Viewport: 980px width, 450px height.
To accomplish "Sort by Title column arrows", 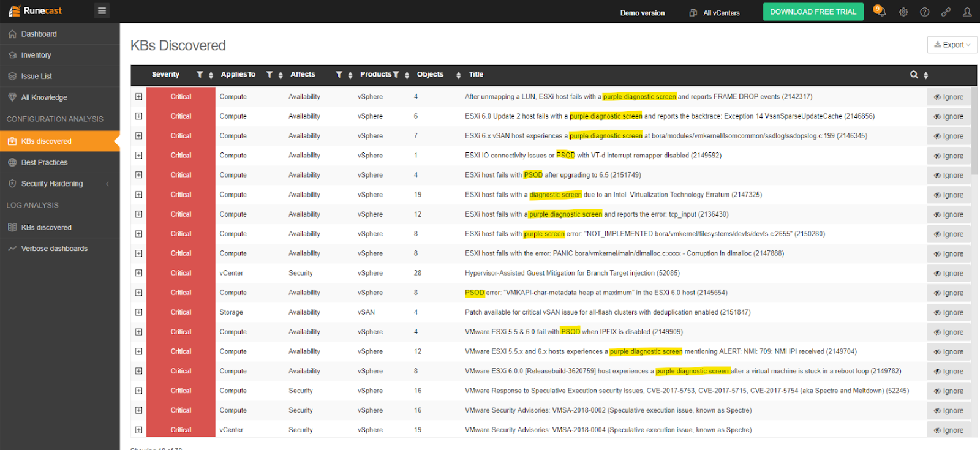I will (x=925, y=75).
